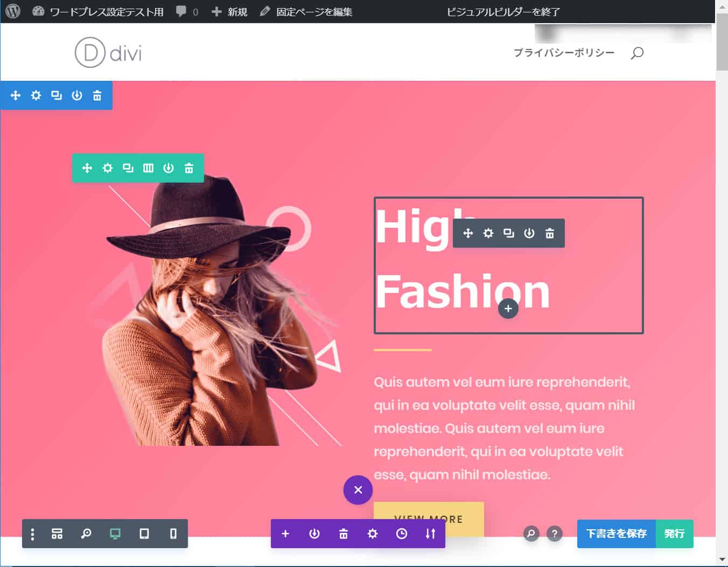Open Divi builder help question mark
This screenshot has height=567, width=728.
tap(555, 534)
